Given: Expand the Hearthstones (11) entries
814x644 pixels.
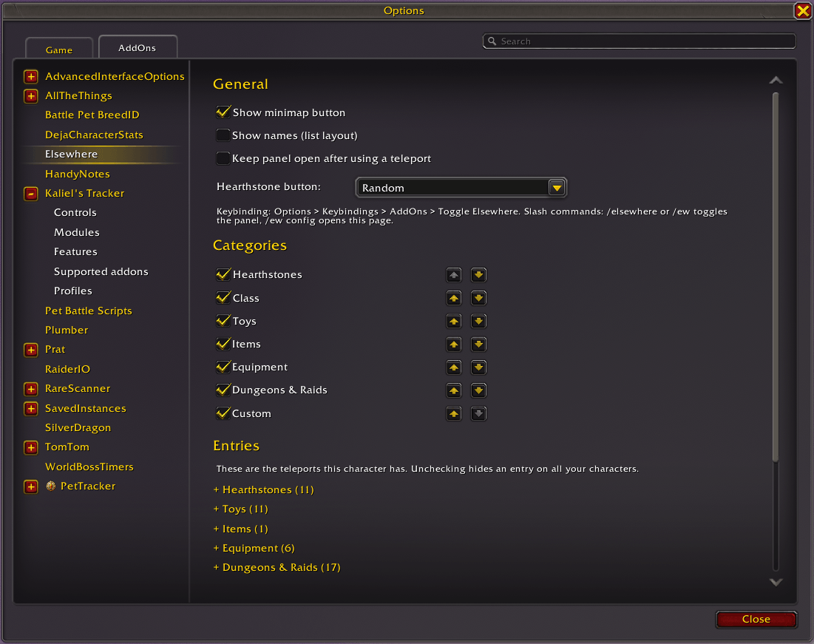Looking at the screenshot, I should [x=264, y=489].
